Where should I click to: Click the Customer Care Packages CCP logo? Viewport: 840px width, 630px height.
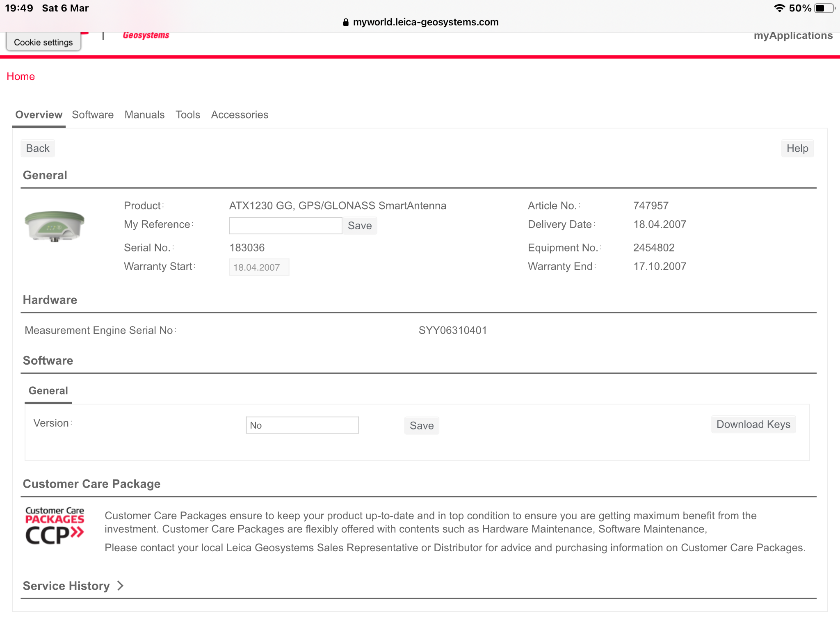[x=55, y=526]
